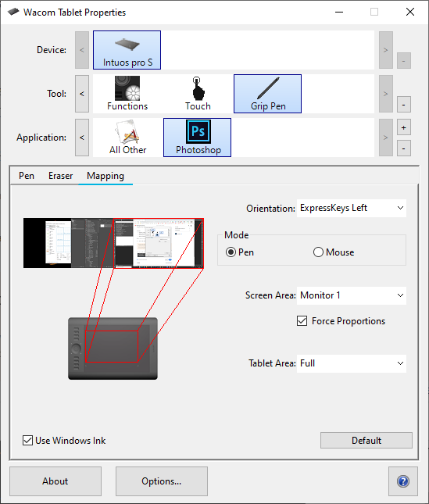Open the Screen Area dropdown
This screenshot has width=429, height=504.
pos(352,295)
